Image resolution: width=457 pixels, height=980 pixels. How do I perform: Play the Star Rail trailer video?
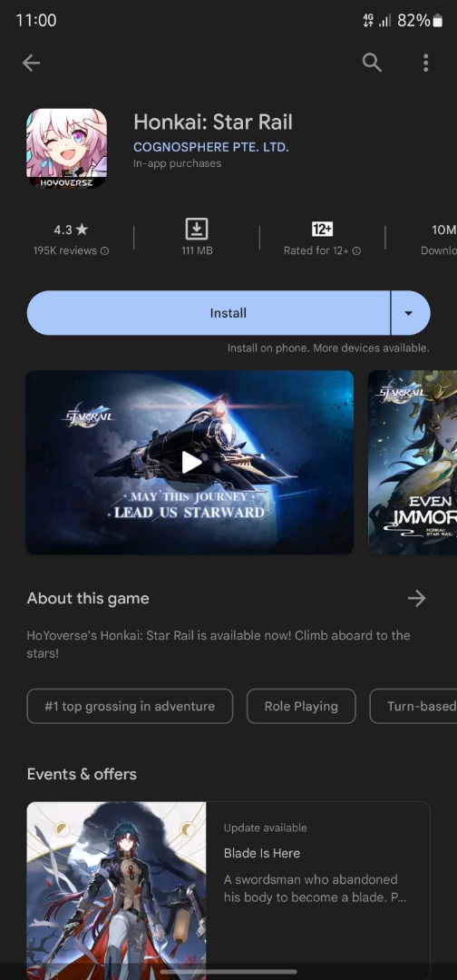coord(190,462)
